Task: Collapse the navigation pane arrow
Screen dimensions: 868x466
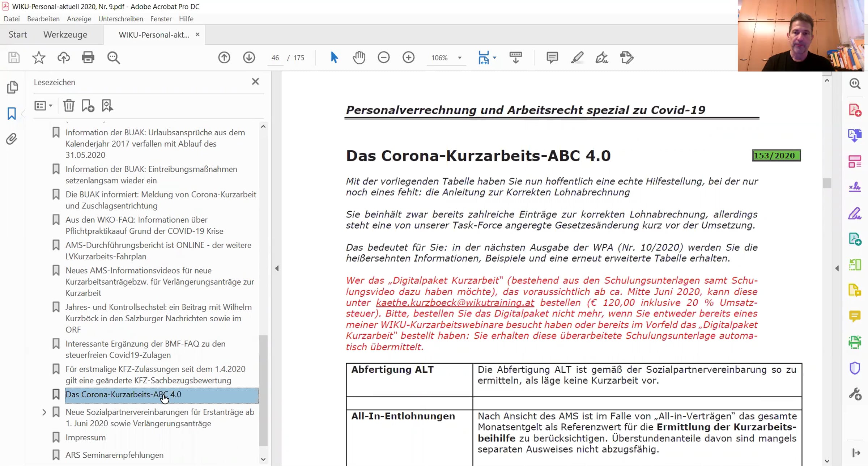Action: click(x=277, y=268)
